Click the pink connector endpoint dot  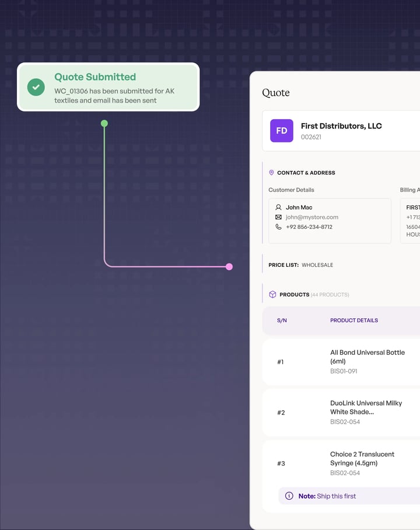pos(229,267)
